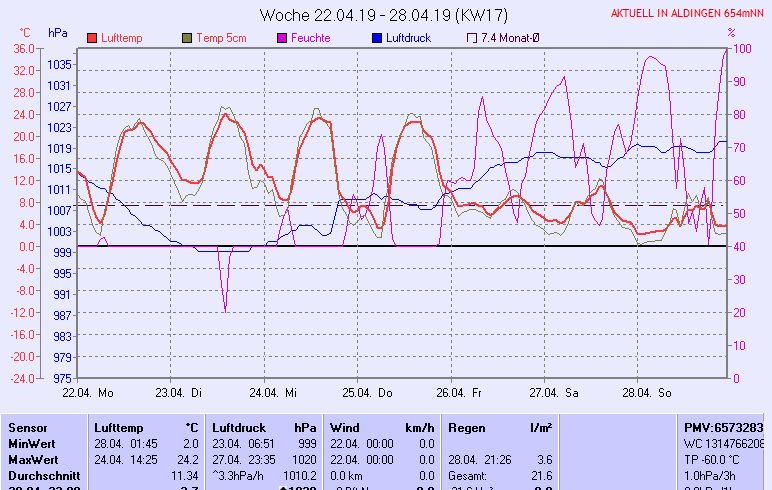
Task: Click the Feuchte legend label
Action: (x=310, y=38)
